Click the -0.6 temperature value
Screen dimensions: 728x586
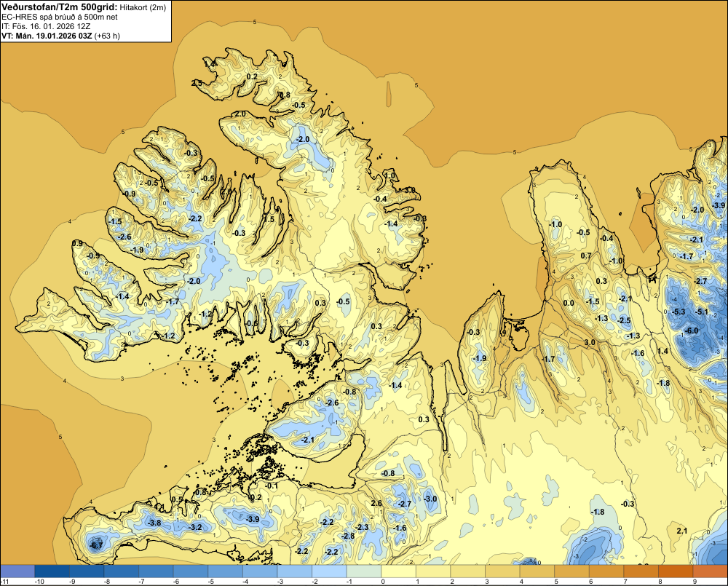[251, 324]
